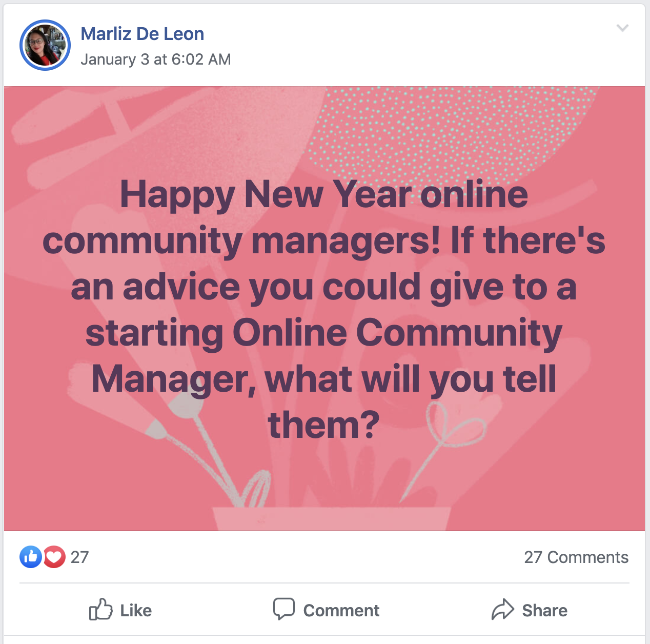Click the curved arrow Share icon
The width and height of the screenshot is (650, 644).
[x=502, y=609]
